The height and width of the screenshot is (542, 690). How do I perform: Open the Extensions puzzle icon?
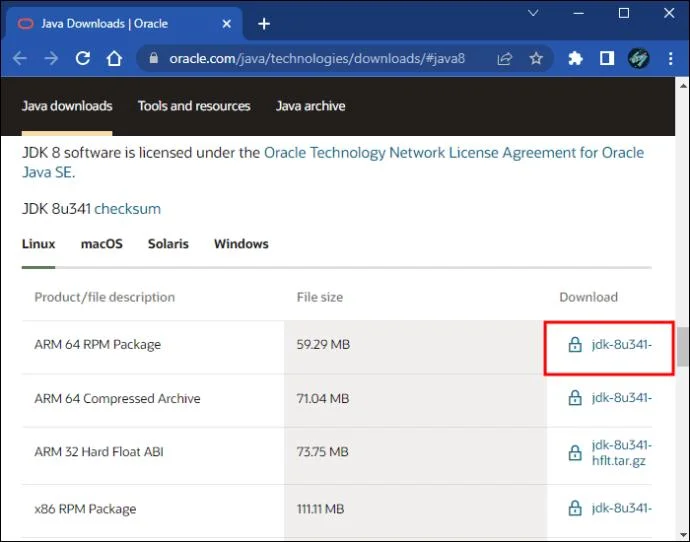575,58
